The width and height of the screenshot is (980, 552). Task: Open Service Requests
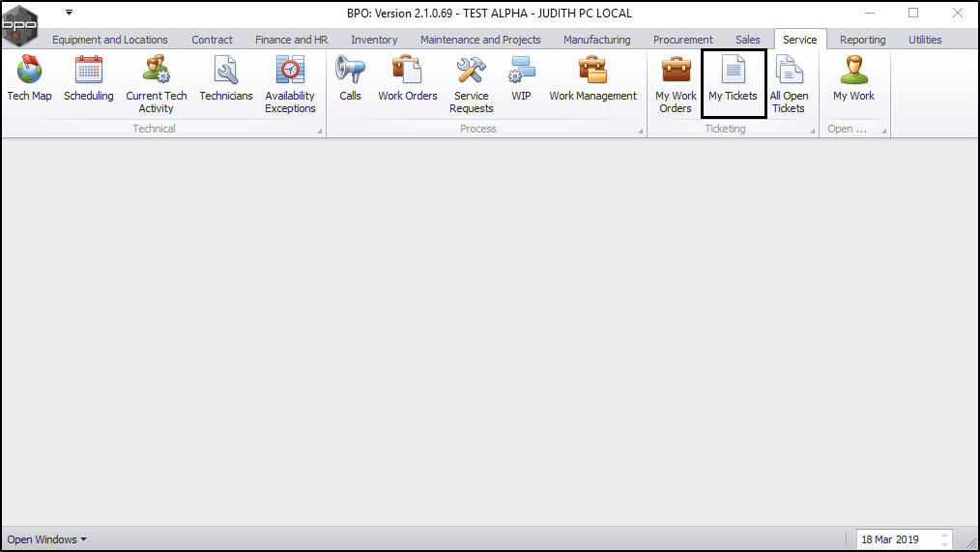(x=472, y=84)
